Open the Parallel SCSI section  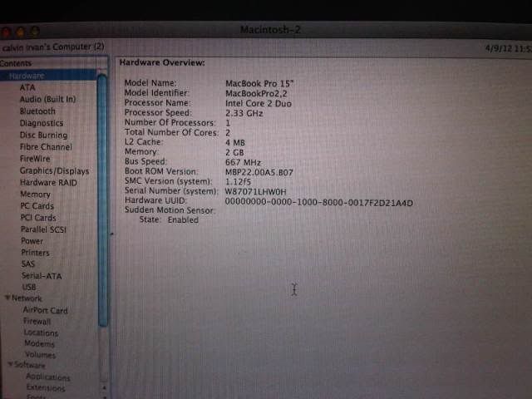pos(43,229)
